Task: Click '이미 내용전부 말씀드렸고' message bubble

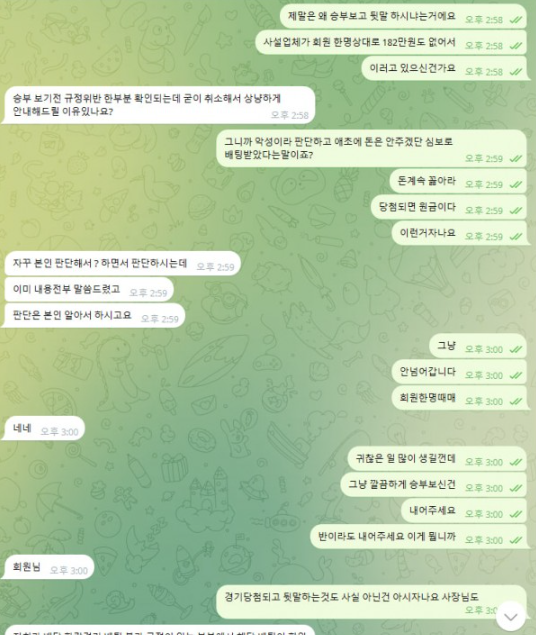Action: 88,290
